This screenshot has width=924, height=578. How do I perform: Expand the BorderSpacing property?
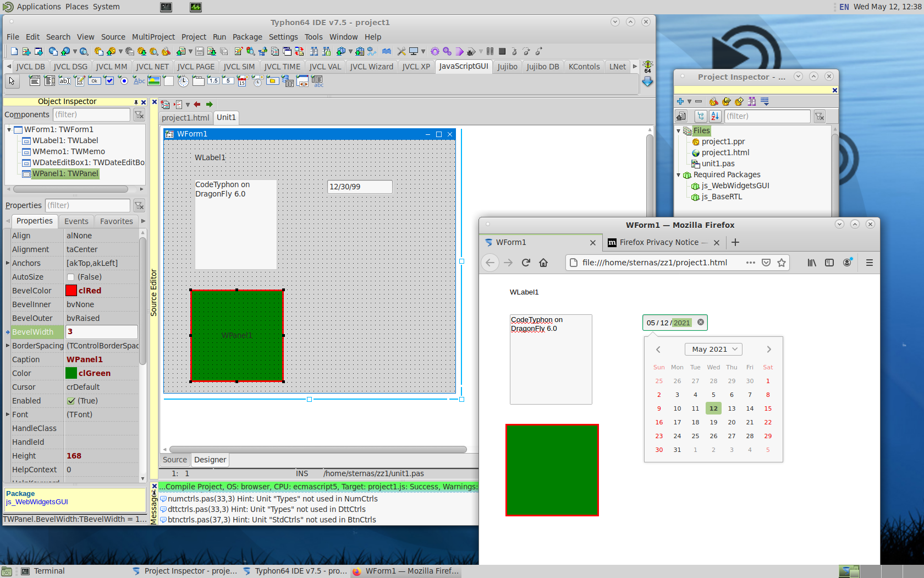tap(8, 346)
